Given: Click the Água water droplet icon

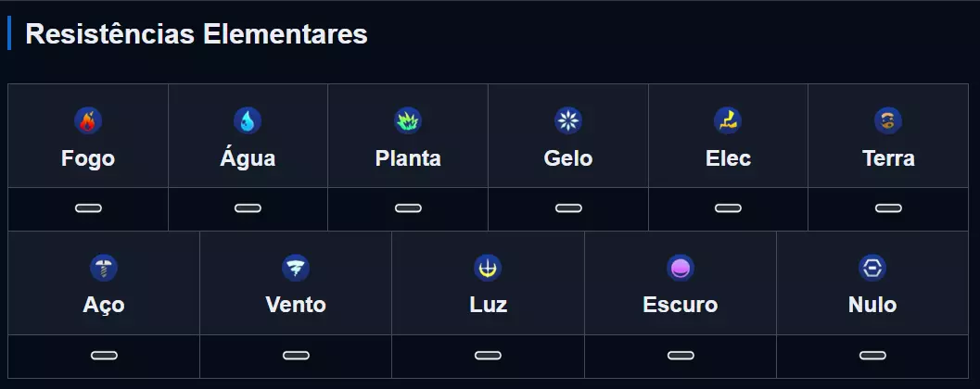Looking at the screenshot, I should [248, 120].
